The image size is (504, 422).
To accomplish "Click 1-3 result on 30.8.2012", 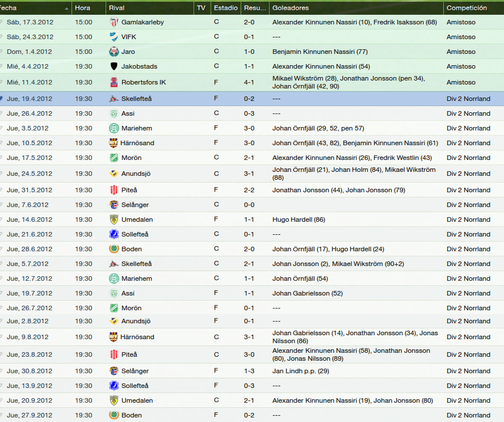I will click(x=249, y=371).
